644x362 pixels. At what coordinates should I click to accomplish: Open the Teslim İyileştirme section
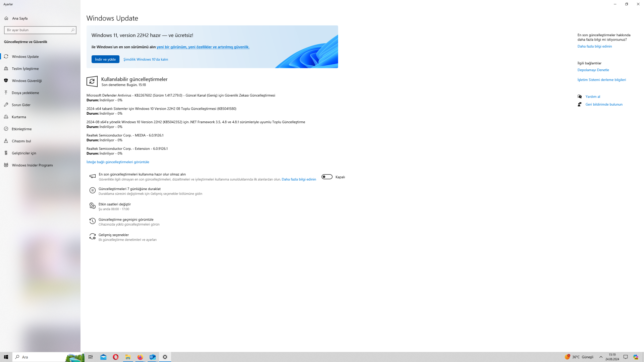(25, 69)
